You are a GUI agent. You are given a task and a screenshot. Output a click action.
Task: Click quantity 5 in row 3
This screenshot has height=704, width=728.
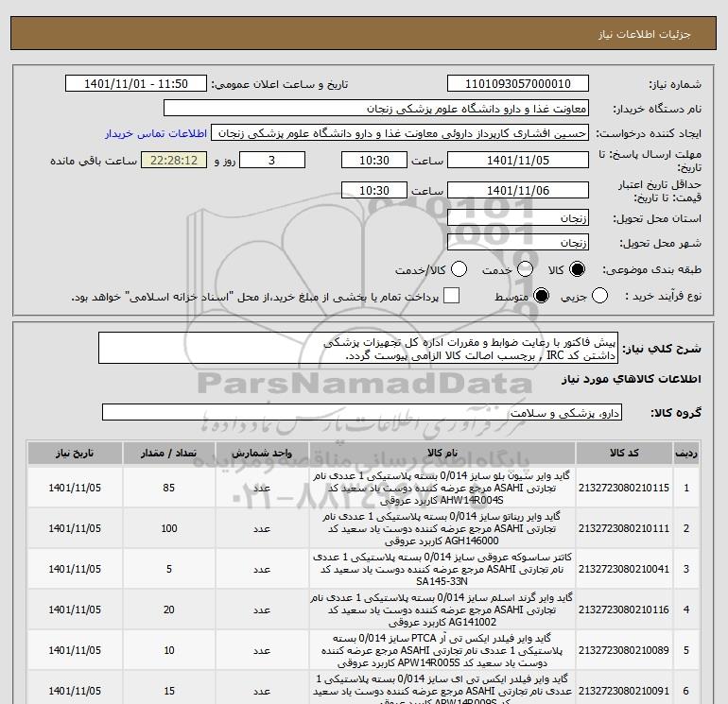point(169,569)
